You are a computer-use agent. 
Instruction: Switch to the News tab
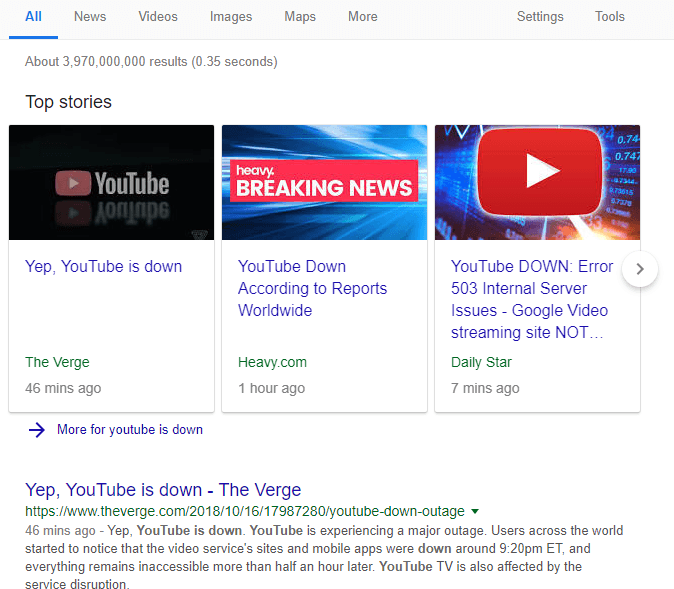(x=90, y=17)
